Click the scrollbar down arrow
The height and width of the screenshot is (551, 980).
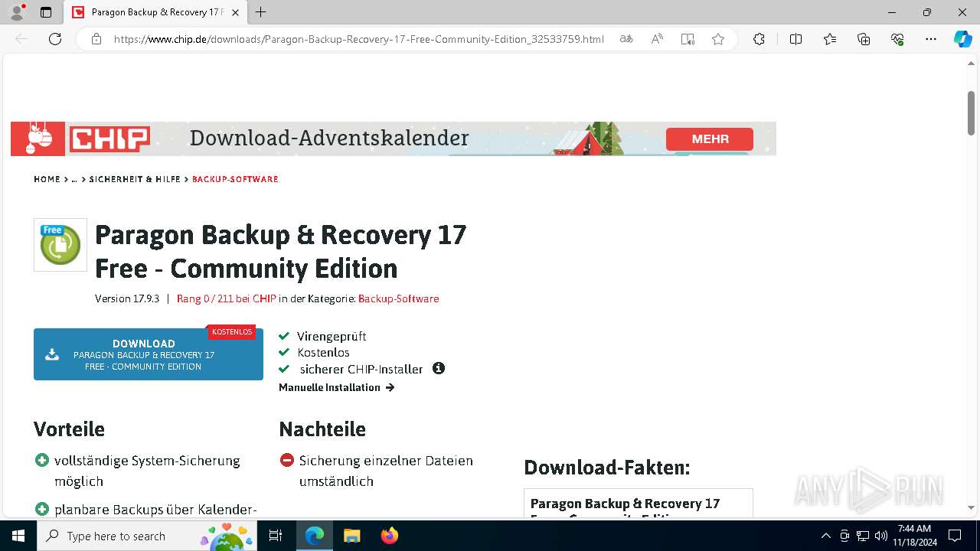tap(971, 507)
